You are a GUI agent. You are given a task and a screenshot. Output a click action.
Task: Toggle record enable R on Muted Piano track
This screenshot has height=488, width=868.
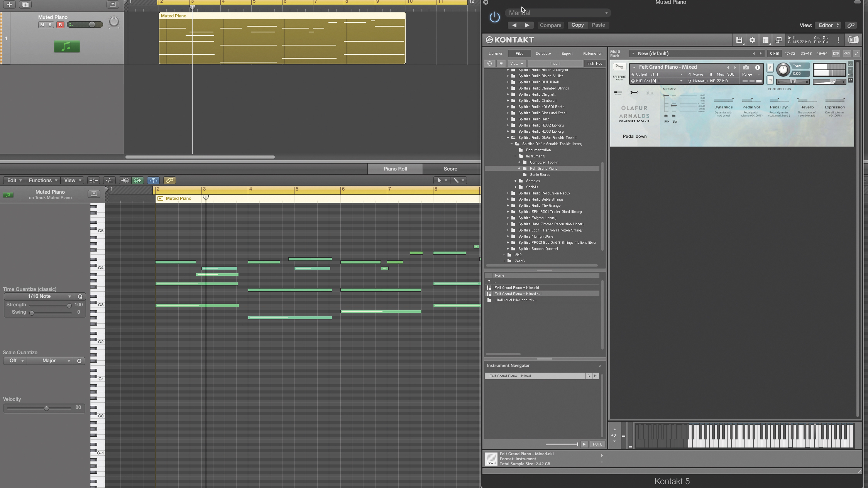point(60,25)
